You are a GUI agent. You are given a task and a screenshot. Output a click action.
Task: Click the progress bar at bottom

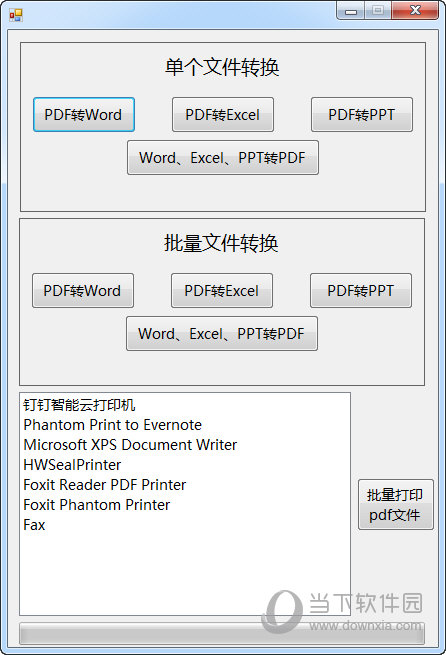222,633
